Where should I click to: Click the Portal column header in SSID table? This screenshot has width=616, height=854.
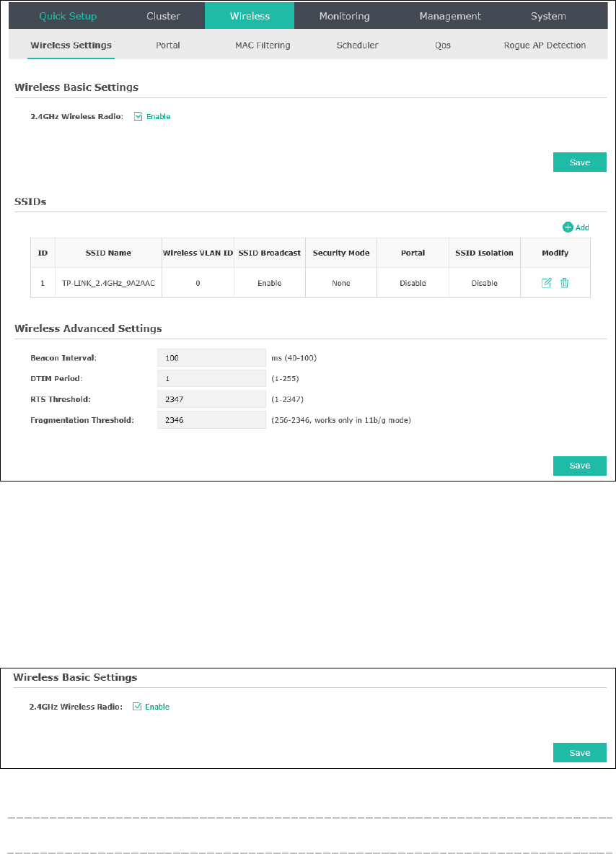pyautogui.click(x=413, y=253)
